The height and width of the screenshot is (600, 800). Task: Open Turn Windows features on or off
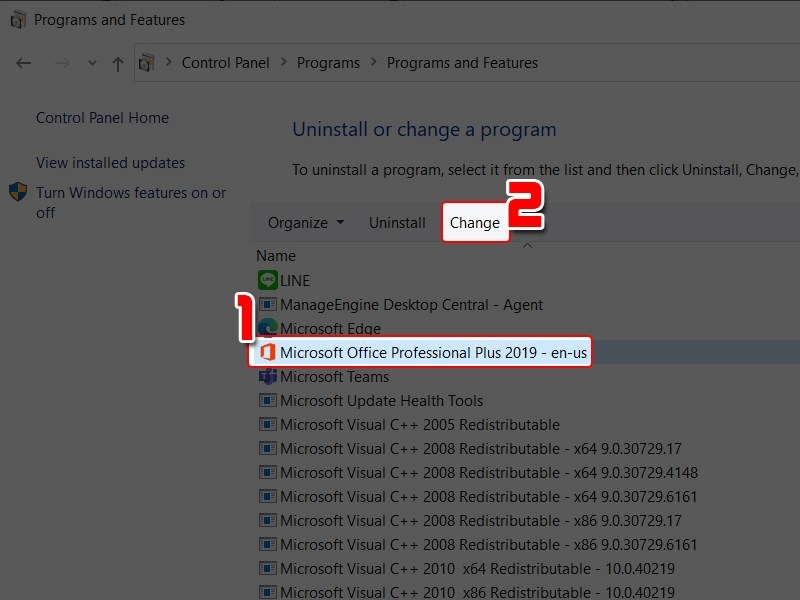coord(131,203)
